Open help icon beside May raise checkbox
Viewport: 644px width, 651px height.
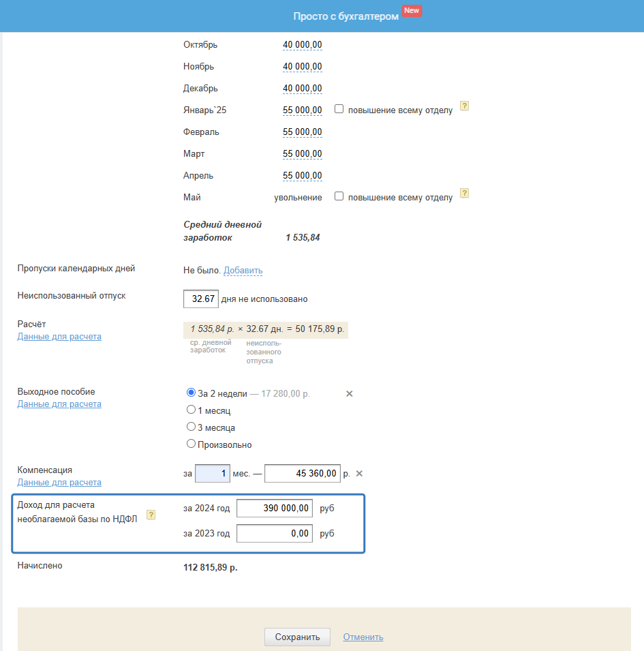[x=464, y=193]
